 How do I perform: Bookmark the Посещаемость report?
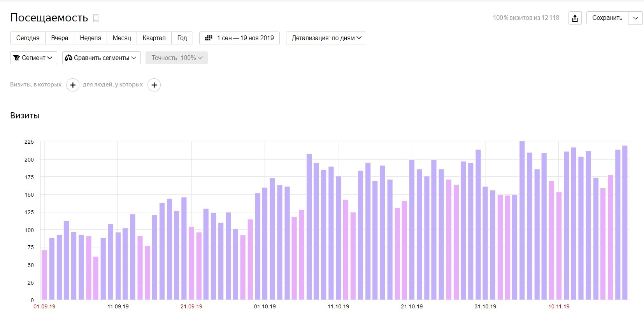click(96, 18)
